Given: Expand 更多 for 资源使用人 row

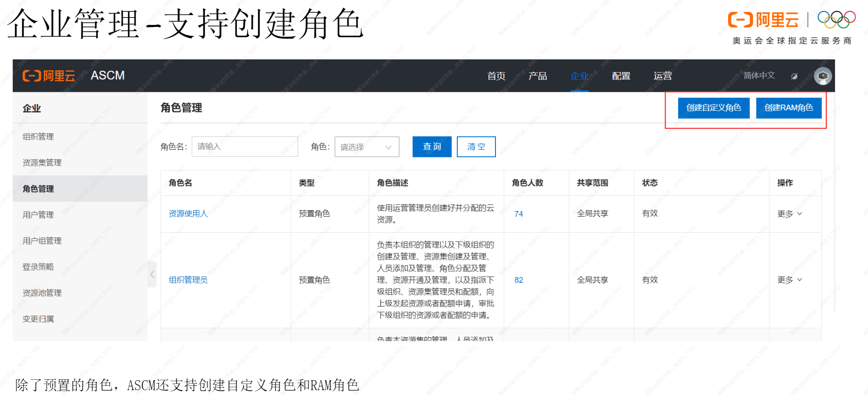Looking at the screenshot, I should pos(790,214).
